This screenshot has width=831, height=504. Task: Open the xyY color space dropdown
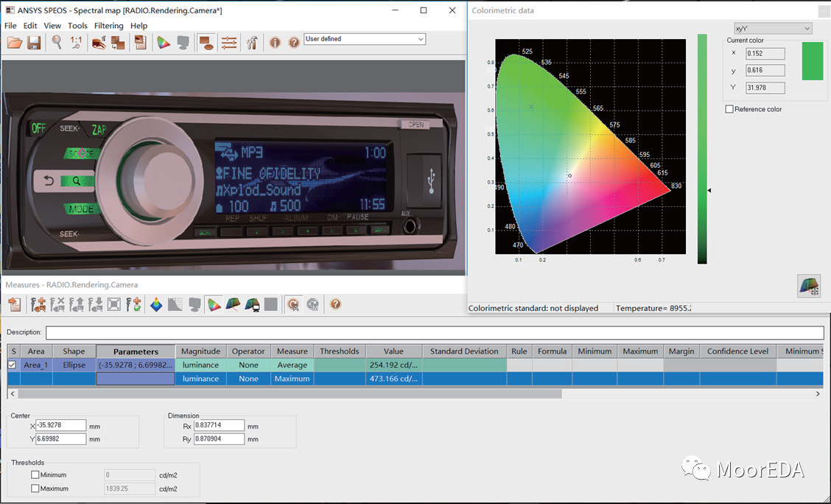coord(773,29)
